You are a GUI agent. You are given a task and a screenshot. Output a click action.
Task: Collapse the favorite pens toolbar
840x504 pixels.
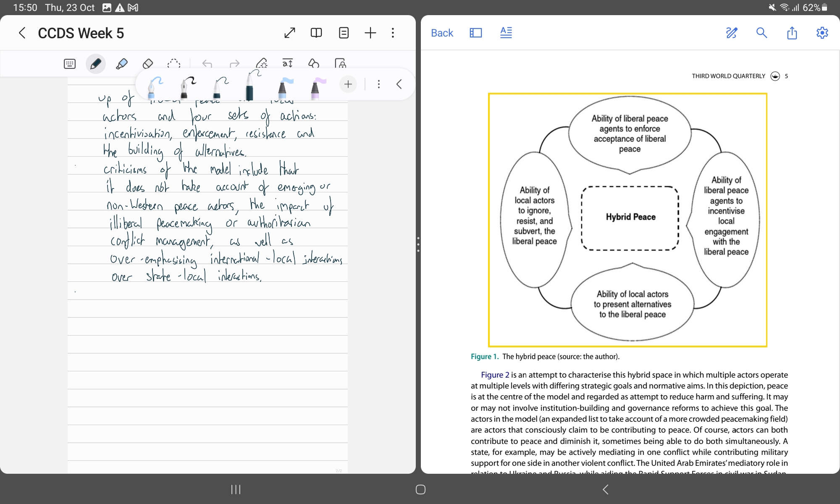click(x=399, y=84)
